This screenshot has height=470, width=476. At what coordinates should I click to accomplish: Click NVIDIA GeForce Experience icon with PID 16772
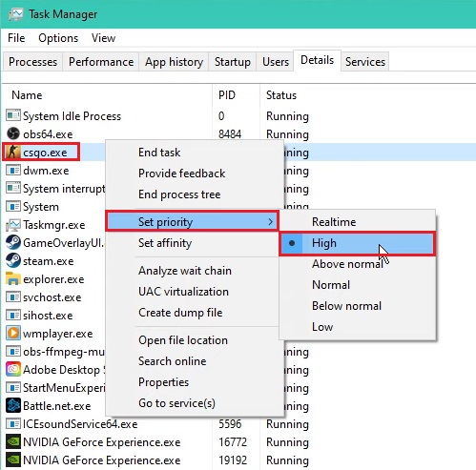click(13, 441)
